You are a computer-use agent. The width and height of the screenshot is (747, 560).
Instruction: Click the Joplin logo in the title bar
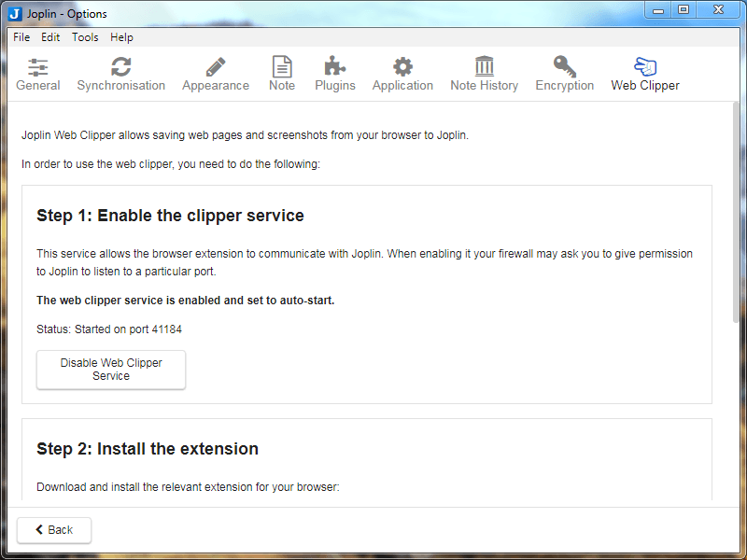tap(15, 14)
